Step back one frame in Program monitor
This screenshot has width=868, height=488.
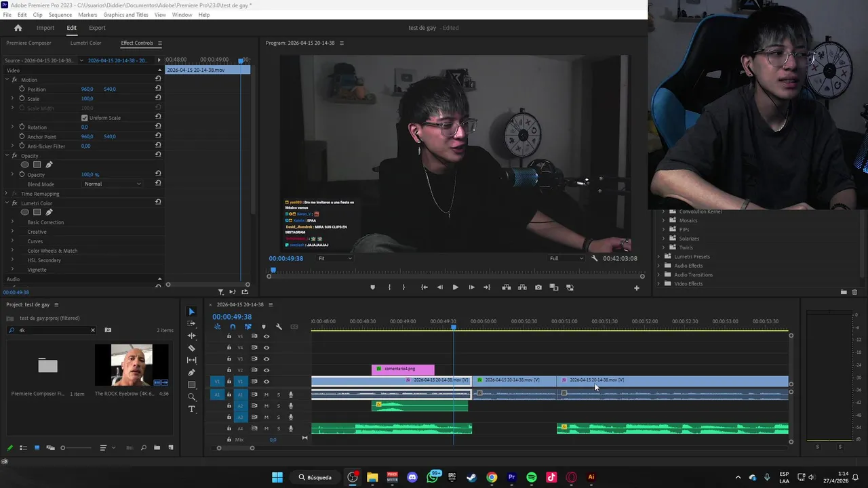click(439, 287)
